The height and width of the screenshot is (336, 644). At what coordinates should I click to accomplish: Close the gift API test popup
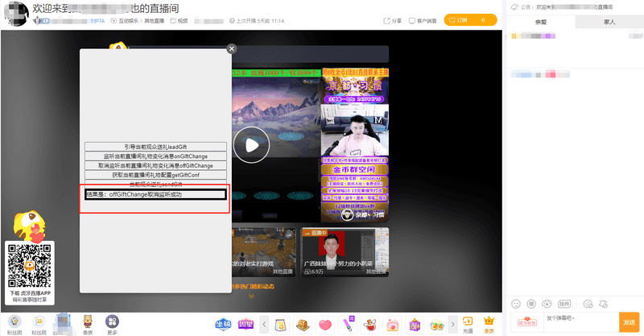(x=232, y=48)
